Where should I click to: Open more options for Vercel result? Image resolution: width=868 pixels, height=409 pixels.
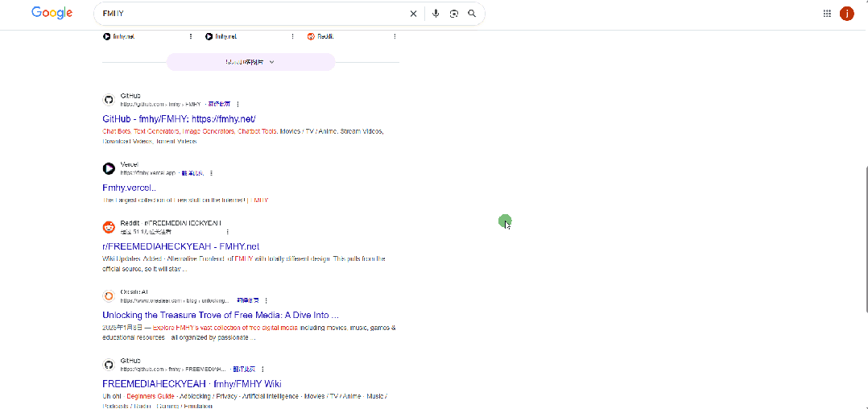211,173
